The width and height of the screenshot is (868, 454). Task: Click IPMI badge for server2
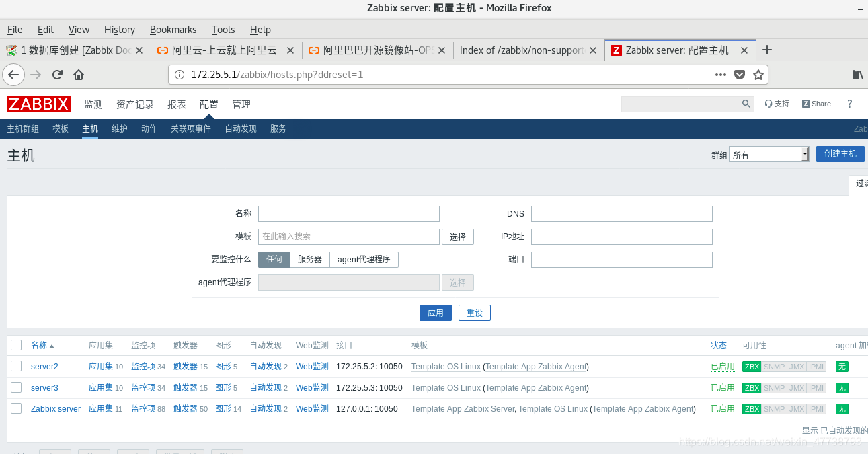(816, 367)
